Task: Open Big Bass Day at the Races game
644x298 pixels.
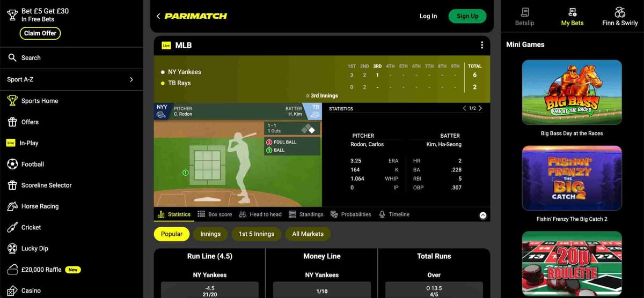Action: click(x=572, y=92)
